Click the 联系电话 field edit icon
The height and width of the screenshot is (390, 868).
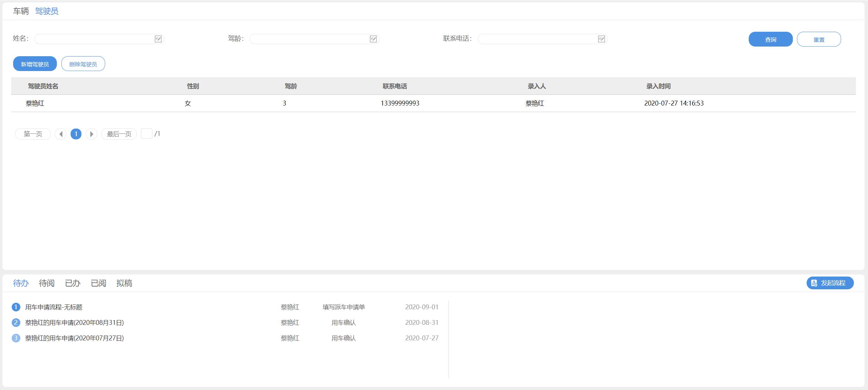point(601,39)
